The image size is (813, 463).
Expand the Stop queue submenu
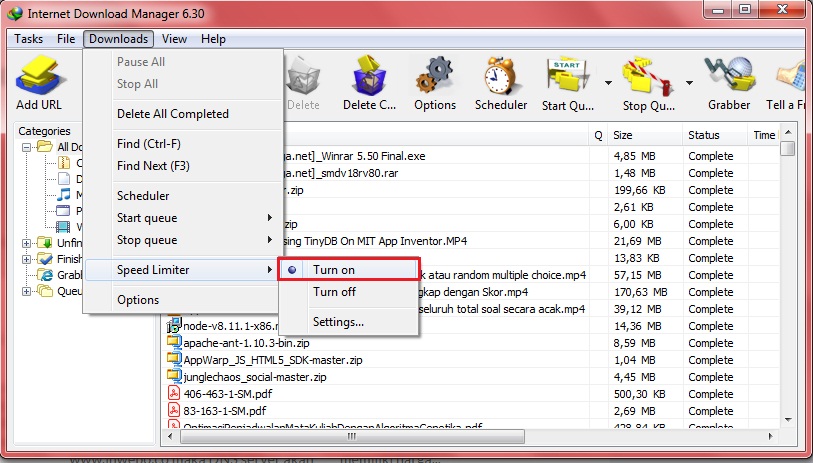point(270,240)
